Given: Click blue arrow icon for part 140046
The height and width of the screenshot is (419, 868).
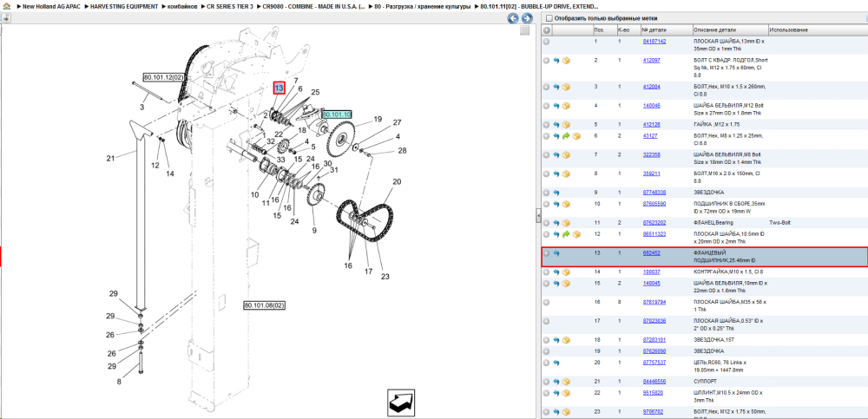Looking at the screenshot, I should click(556, 106).
